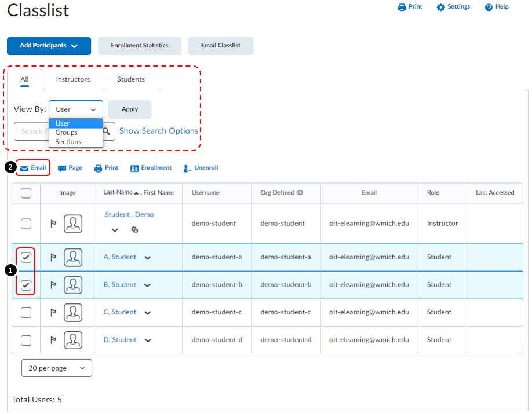Select Groups in View By list

(67, 133)
